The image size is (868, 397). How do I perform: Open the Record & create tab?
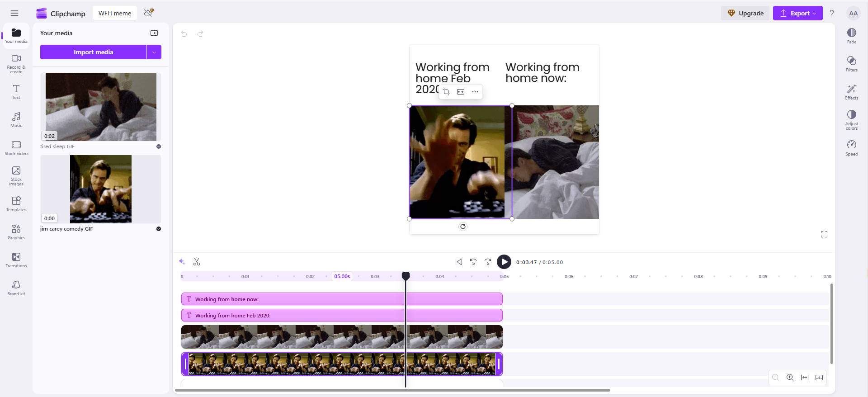coord(16,64)
